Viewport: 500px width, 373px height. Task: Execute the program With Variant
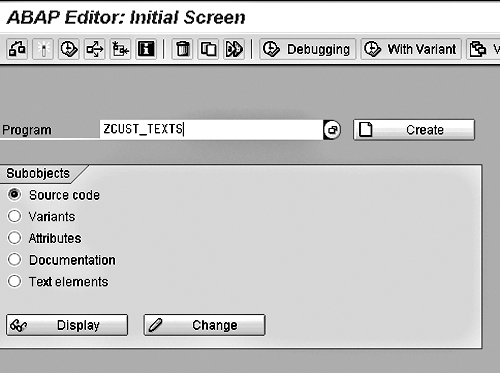coord(411,49)
